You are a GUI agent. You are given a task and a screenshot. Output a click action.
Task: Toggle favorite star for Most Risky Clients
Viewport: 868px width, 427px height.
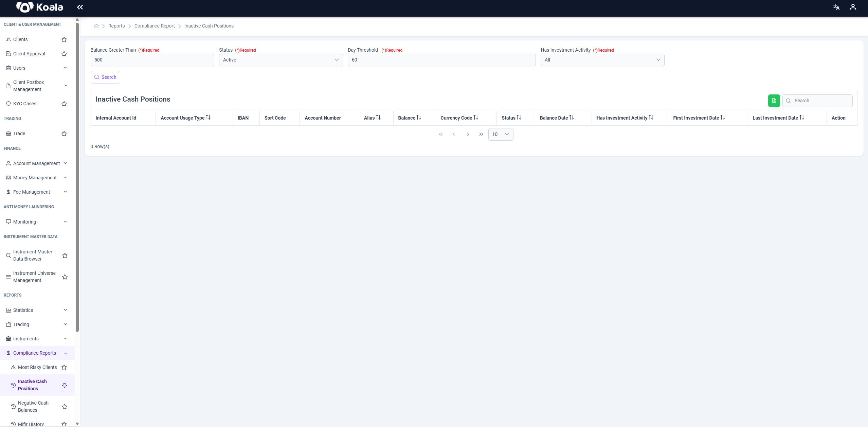64,367
